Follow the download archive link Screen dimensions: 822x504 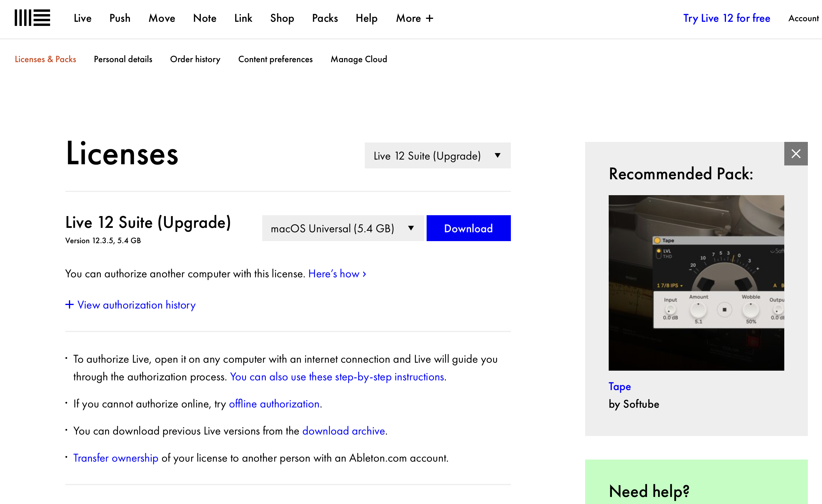[x=344, y=431]
